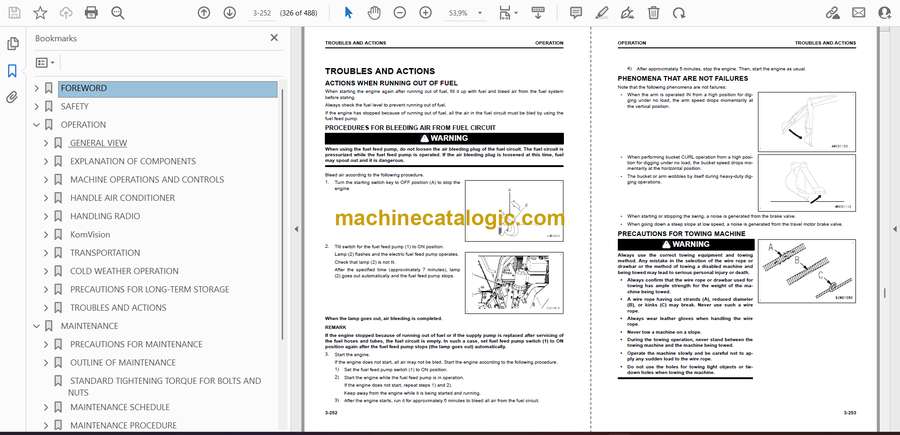This screenshot has height=435, width=900.
Task: Add a comment with the speech bubble icon
Action: pos(576,13)
